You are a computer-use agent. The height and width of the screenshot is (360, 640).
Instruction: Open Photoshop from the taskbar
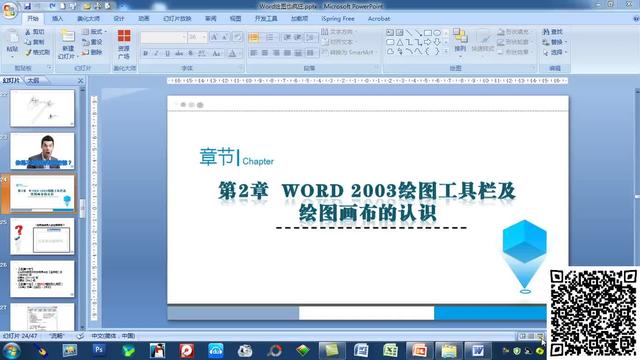tap(98, 350)
